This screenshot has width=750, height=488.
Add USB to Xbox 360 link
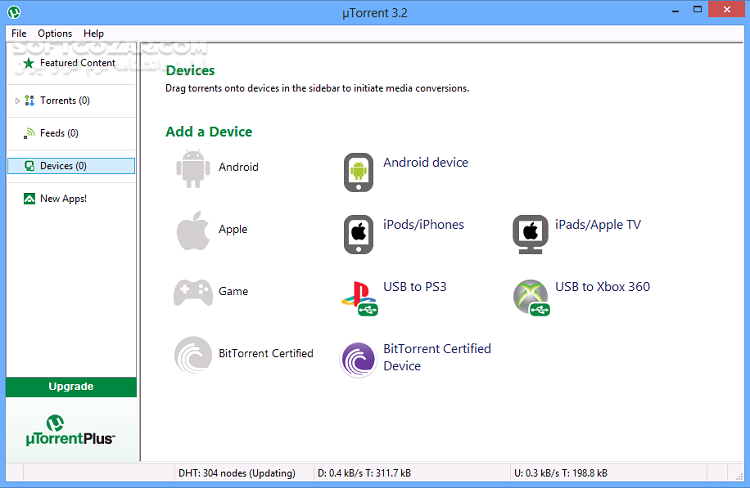click(602, 287)
